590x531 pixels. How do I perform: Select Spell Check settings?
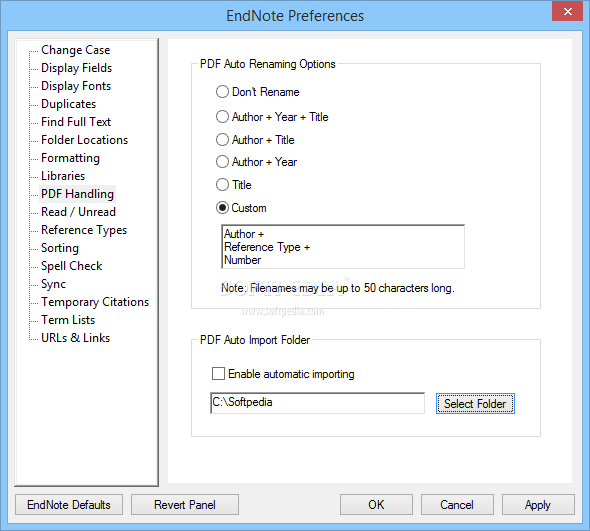click(x=71, y=266)
